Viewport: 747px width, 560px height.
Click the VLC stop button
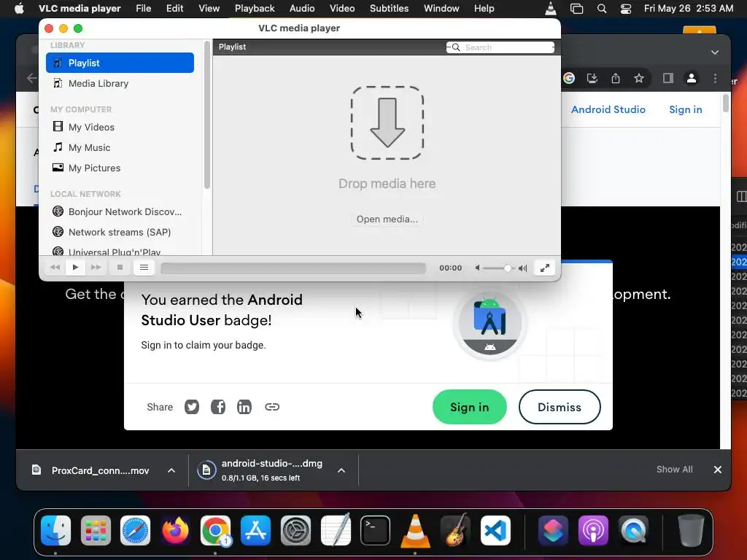pyautogui.click(x=120, y=268)
